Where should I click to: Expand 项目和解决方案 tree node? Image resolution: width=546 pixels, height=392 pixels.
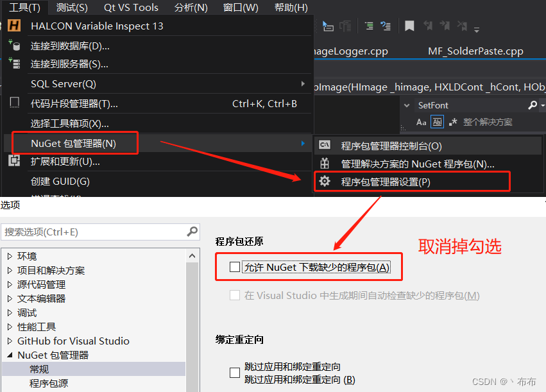pos(10,271)
